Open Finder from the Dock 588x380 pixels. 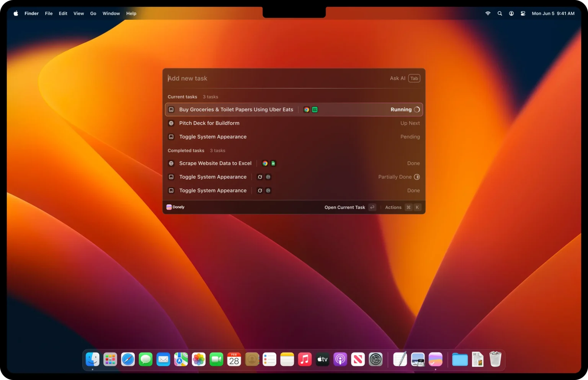point(93,359)
